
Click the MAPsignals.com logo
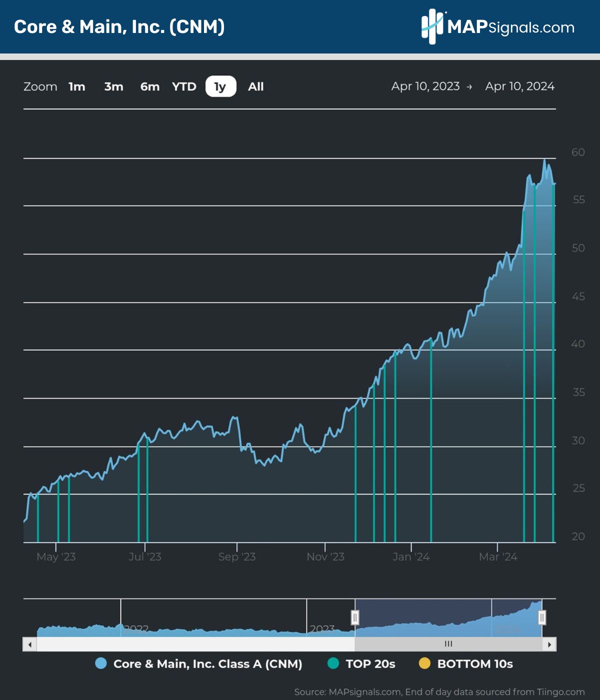(x=498, y=26)
